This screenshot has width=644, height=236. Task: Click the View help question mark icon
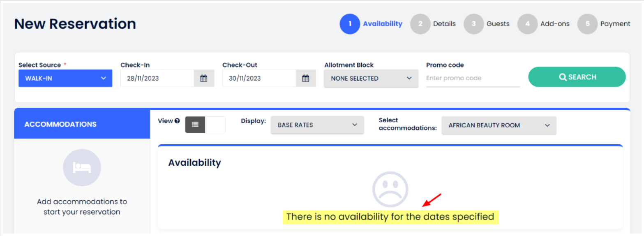click(177, 121)
